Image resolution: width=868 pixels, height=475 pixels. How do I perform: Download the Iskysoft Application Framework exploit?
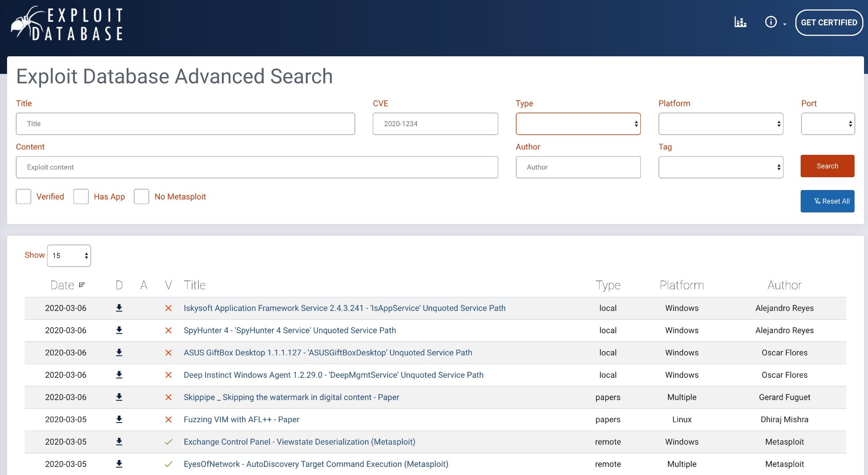click(119, 308)
